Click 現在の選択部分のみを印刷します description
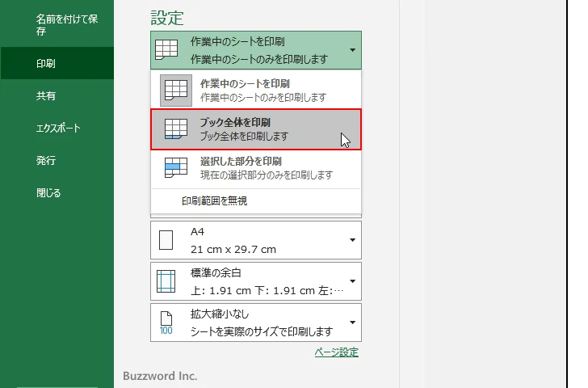The width and height of the screenshot is (588, 388). click(267, 175)
